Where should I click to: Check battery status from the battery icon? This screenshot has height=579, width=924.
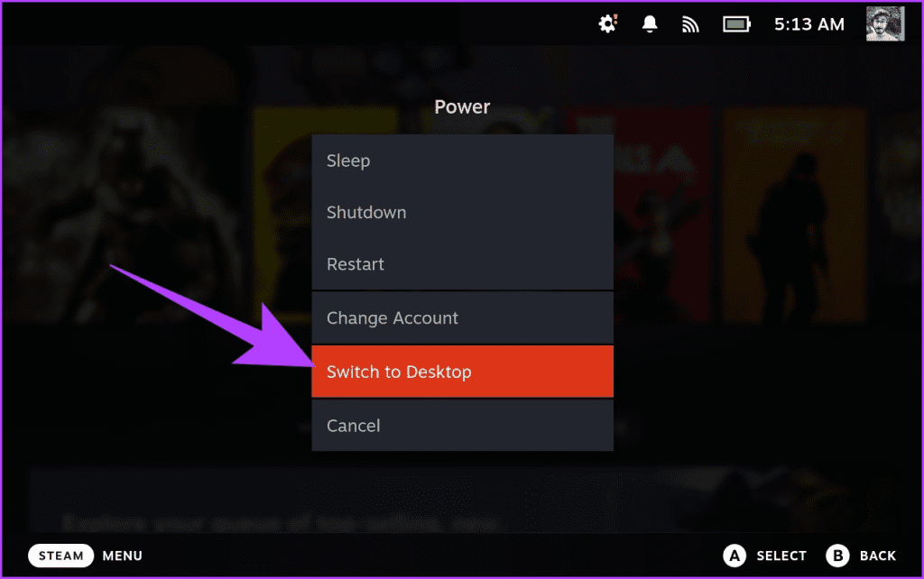(736, 24)
